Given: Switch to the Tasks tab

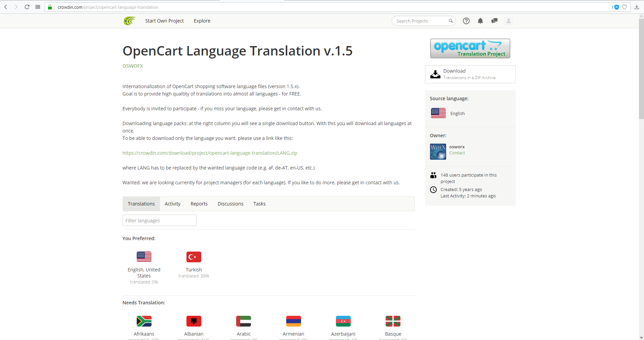Looking at the screenshot, I should click(x=259, y=204).
